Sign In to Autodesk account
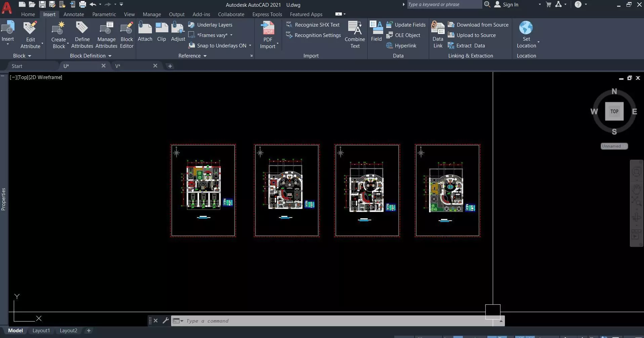Image resolution: width=644 pixels, height=338 pixels. pos(506,5)
